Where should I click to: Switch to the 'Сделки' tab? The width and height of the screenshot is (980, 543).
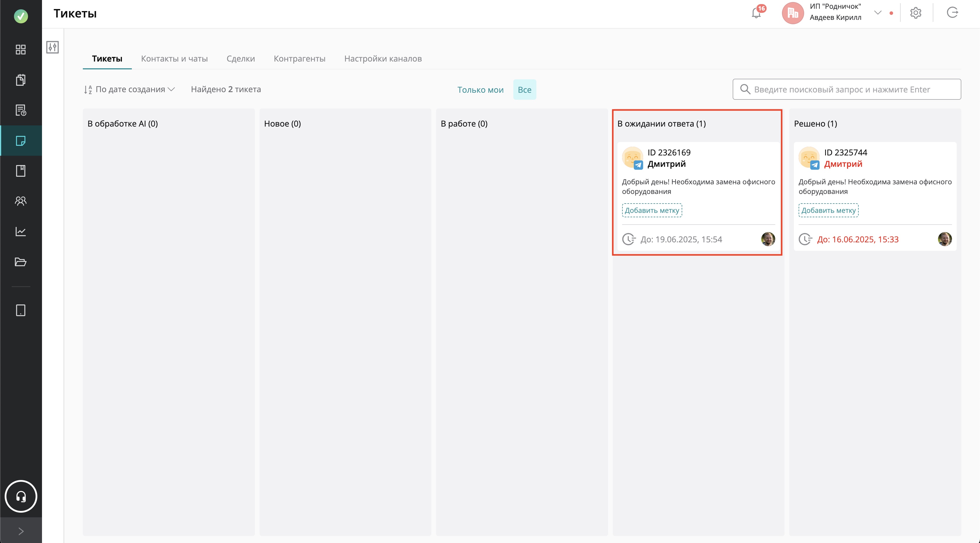[x=240, y=59]
